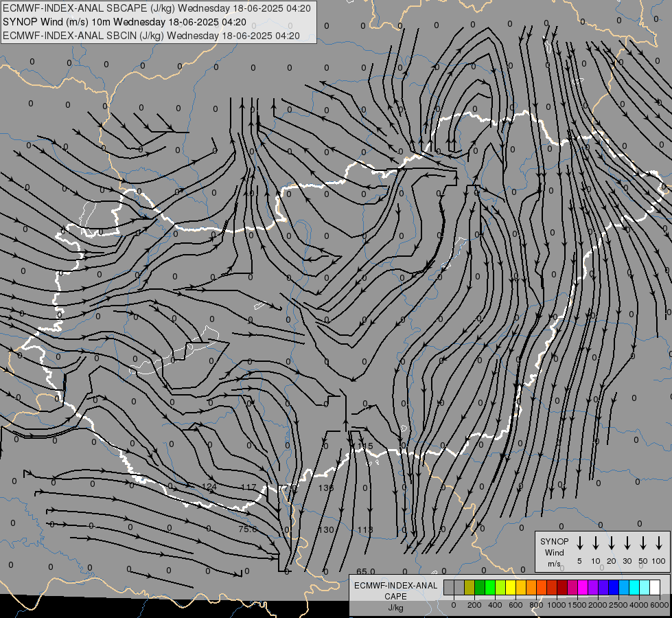This screenshot has width=672, height=618.
Task: Pick the dark red CAPE legend swatch
Action: click(x=563, y=587)
